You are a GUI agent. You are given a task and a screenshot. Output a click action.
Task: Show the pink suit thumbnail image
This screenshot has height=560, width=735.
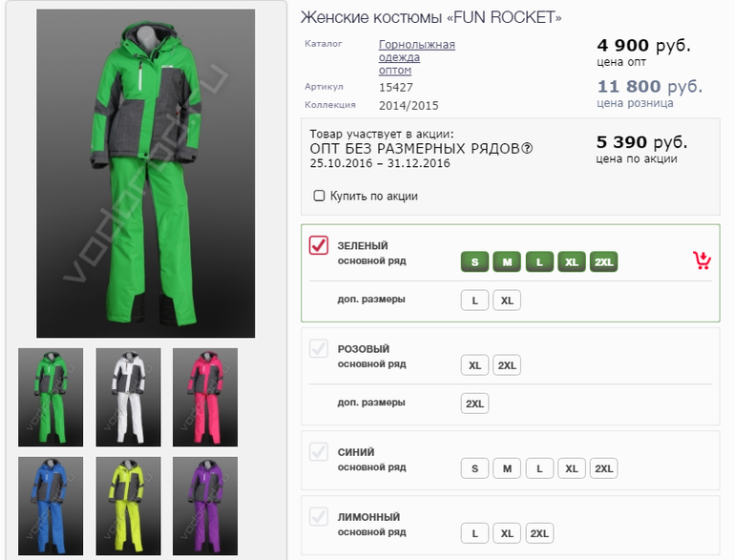tap(204, 397)
